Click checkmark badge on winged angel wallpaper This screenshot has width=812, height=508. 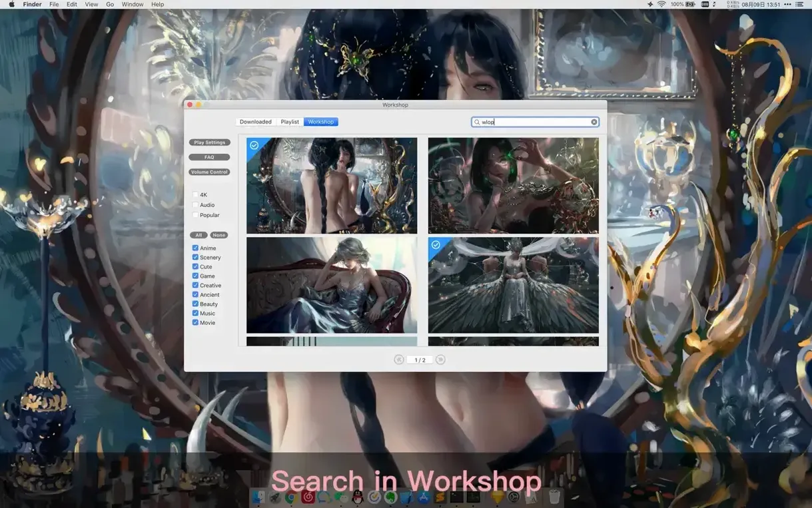pos(436,245)
